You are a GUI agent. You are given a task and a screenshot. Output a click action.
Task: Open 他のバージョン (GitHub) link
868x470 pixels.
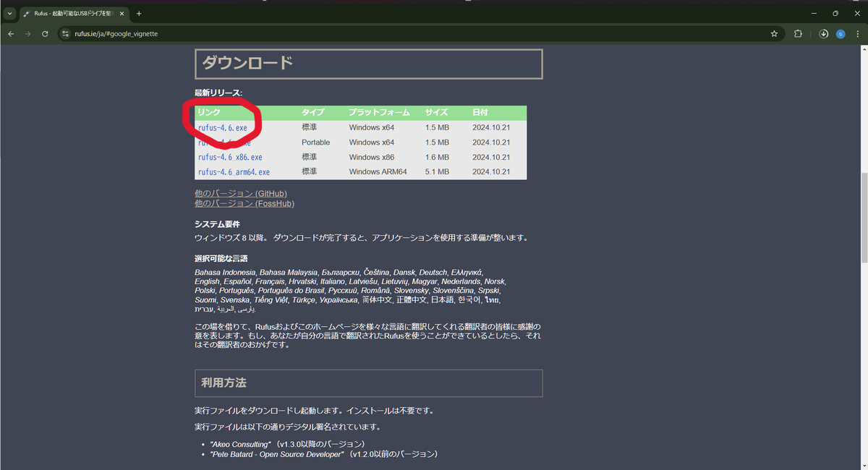click(x=241, y=194)
